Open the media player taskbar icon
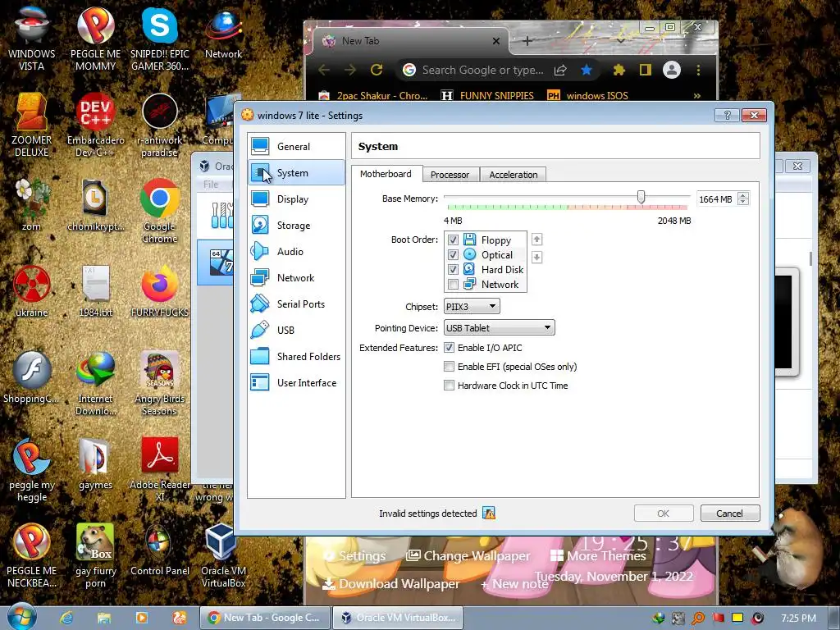The height and width of the screenshot is (630, 840). [x=141, y=618]
